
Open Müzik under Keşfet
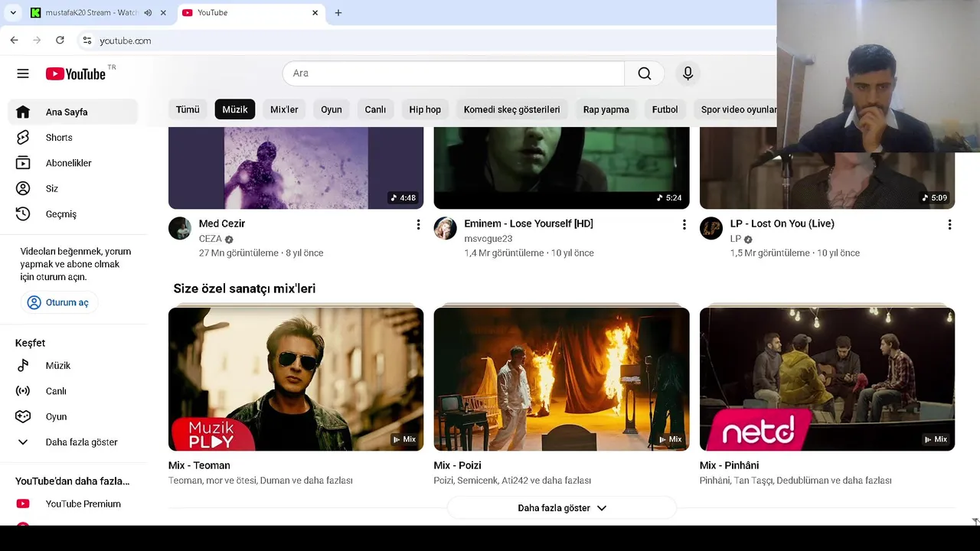coord(73,366)
